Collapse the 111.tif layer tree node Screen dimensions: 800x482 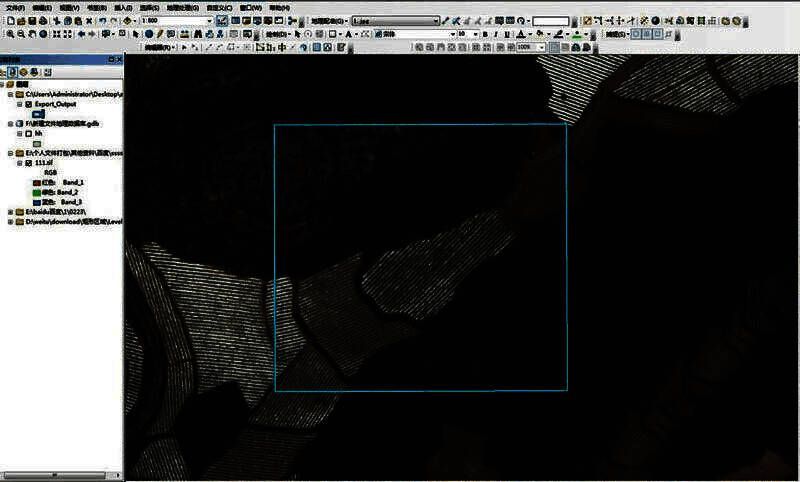(x=18, y=162)
